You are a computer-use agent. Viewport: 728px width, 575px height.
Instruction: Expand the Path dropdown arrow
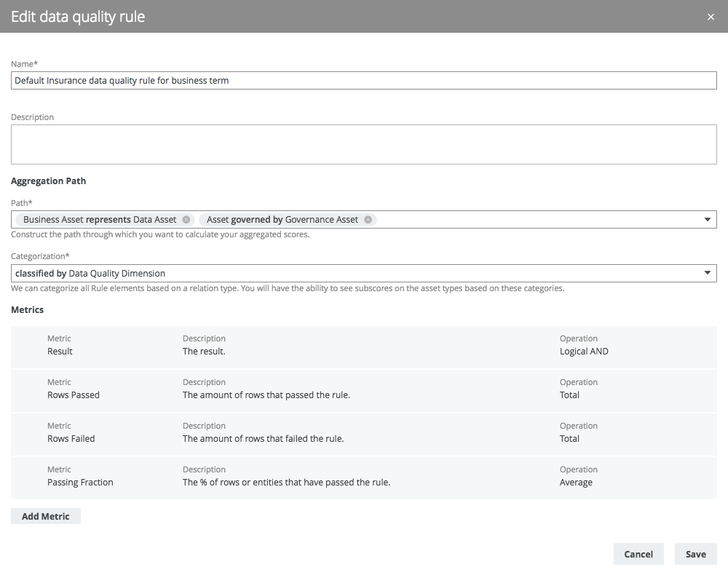click(x=707, y=220)
